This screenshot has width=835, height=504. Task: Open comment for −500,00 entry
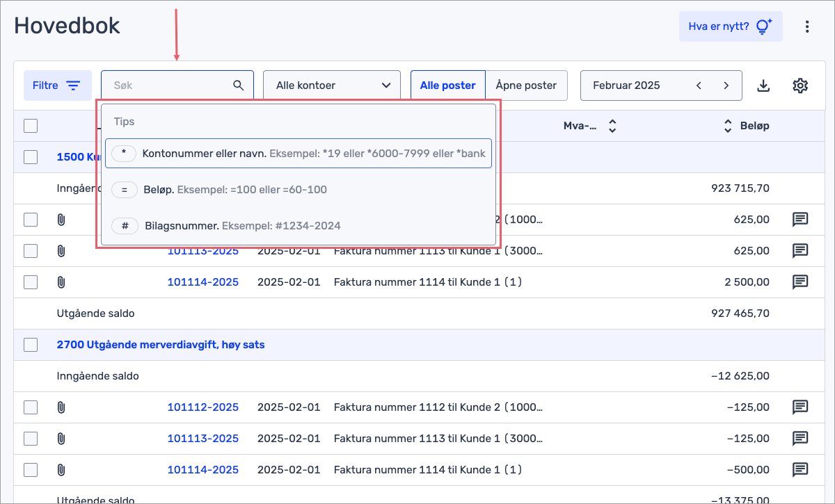tap(800, 470)
